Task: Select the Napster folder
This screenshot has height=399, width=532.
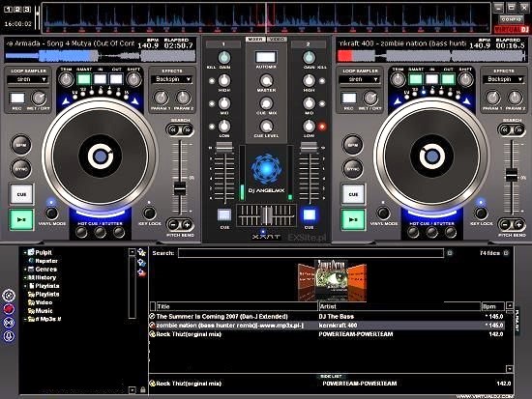Action: (43, 261)
